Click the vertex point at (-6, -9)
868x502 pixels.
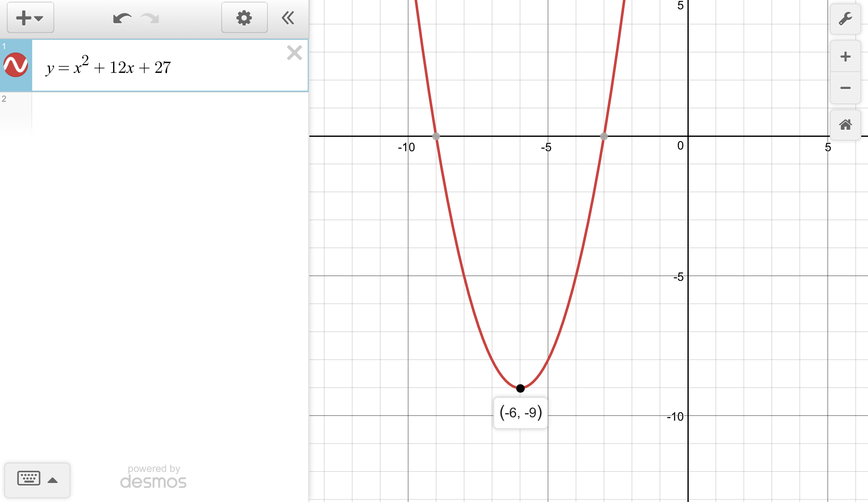click(x=520, y=388)
